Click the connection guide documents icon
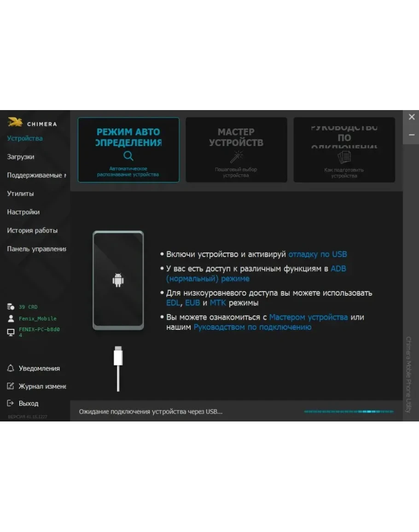Image resolution: width=419 pixels, height=532 pixels. click(x=344, y=158)
